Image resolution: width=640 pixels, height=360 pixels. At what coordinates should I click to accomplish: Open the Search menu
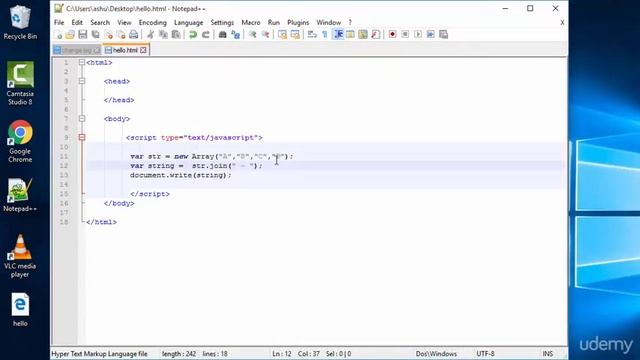pos(100,22)
